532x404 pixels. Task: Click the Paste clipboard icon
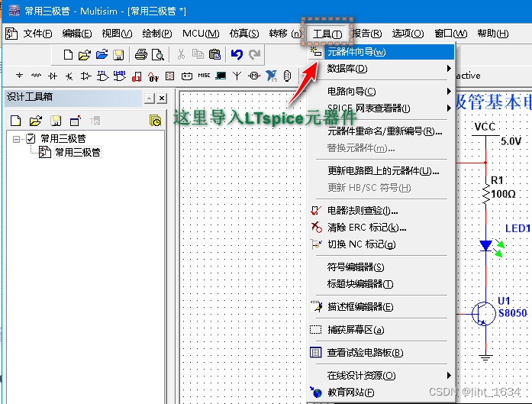tap(214, 54)
